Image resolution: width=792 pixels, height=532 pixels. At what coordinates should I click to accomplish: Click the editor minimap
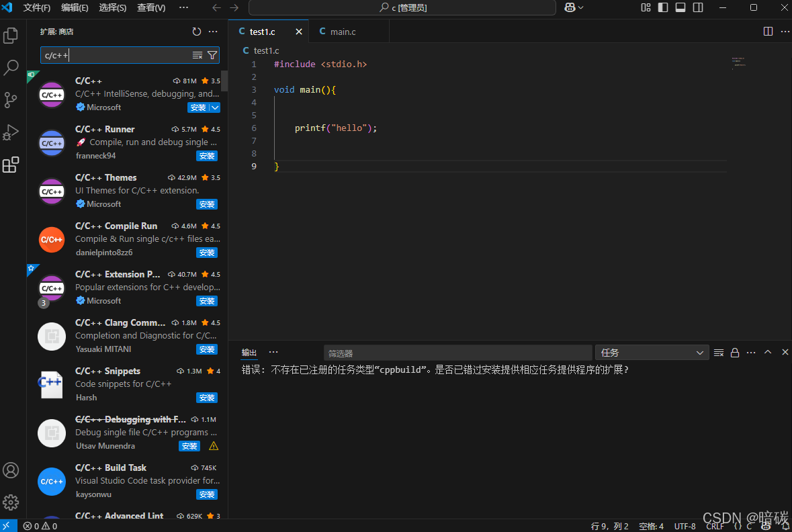[739, 63]
